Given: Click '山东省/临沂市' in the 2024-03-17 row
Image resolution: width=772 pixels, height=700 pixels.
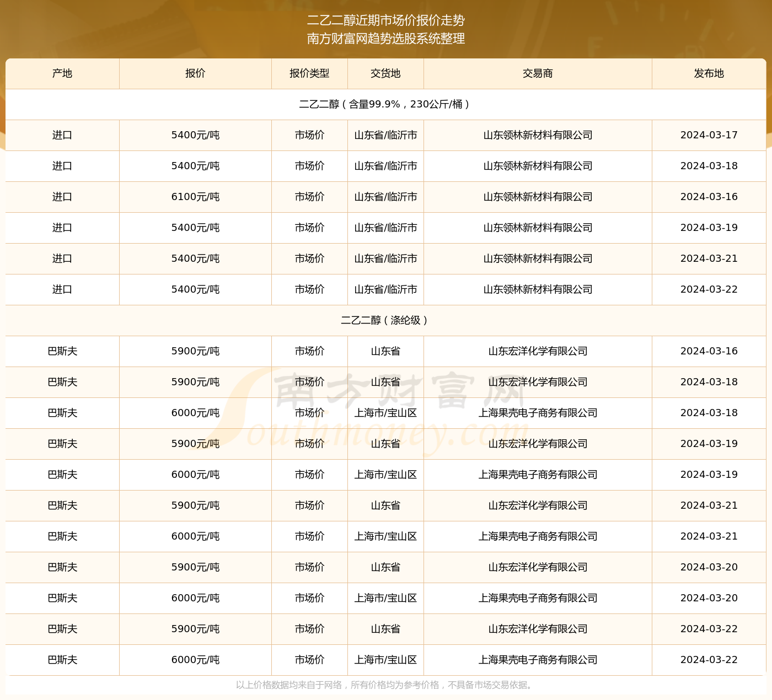Looking at the screenshot, I should point(385,135).
